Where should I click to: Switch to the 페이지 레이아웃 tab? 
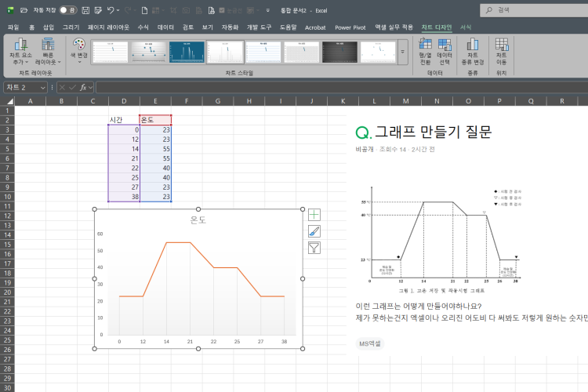coord(108,27)
